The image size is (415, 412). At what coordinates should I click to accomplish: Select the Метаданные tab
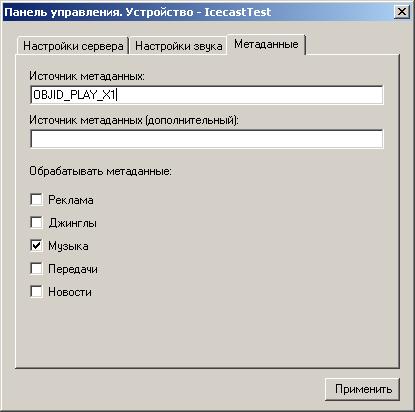tap(266, 44)
